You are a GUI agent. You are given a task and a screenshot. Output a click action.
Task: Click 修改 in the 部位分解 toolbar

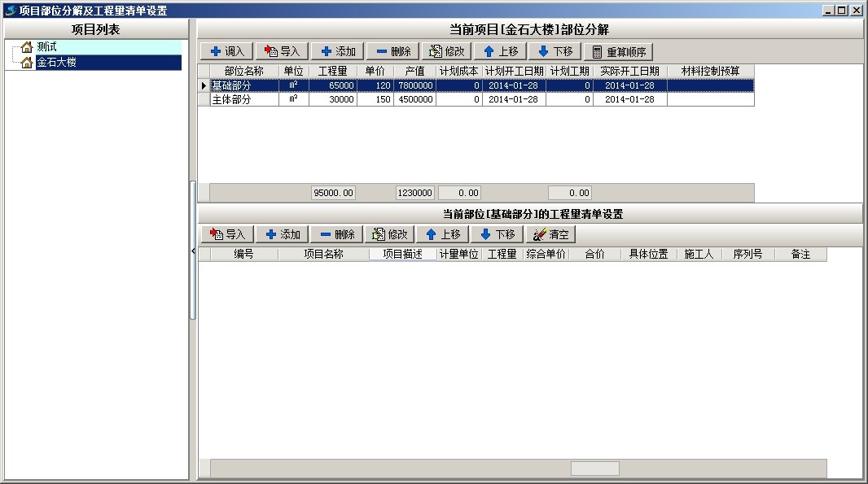tap(447, 51)
